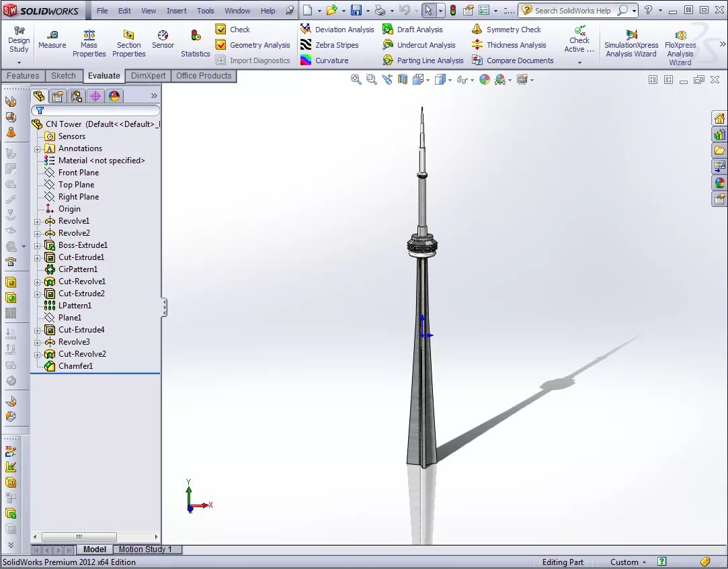Open the Tools menu

pos(205,11)
